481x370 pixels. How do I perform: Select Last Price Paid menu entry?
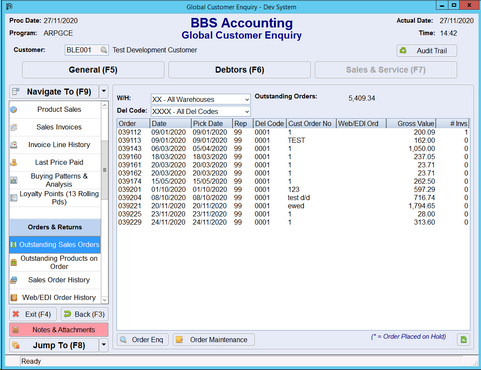tap(55, 162)
